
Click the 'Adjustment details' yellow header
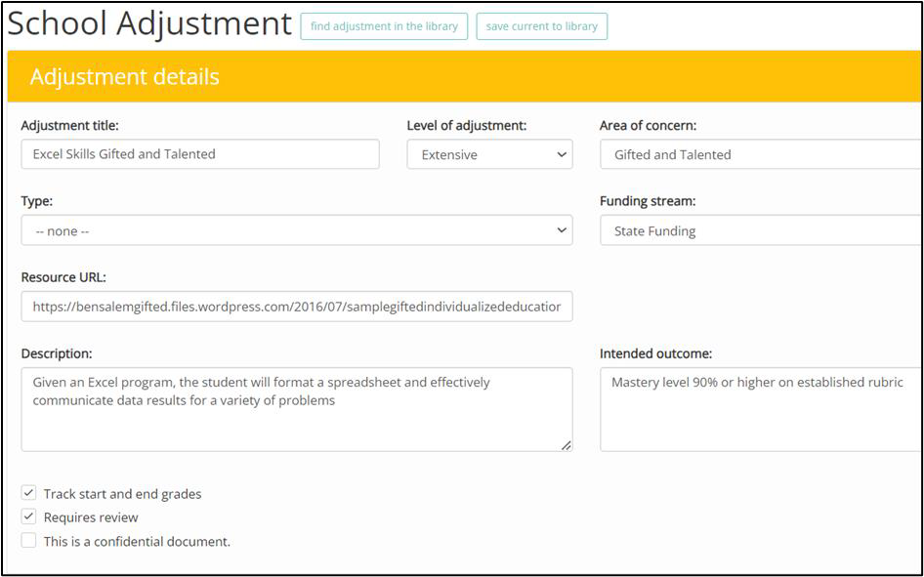pyautogui.click(x=464, y=76)
